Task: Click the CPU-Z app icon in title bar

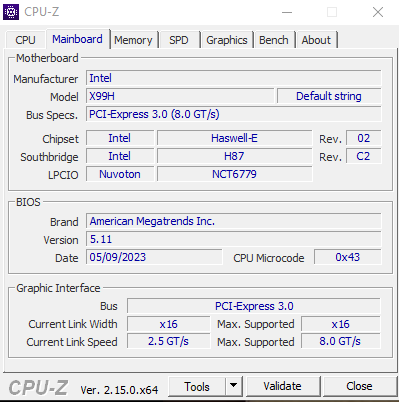Action: (11, 12)
